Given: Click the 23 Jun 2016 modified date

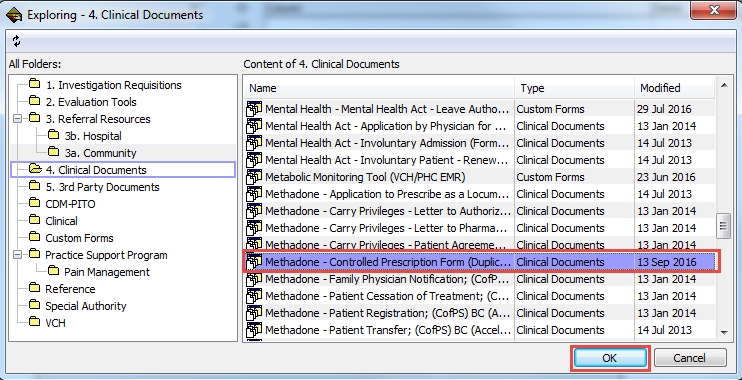Looking at the screenshot, I should [666, 177].
